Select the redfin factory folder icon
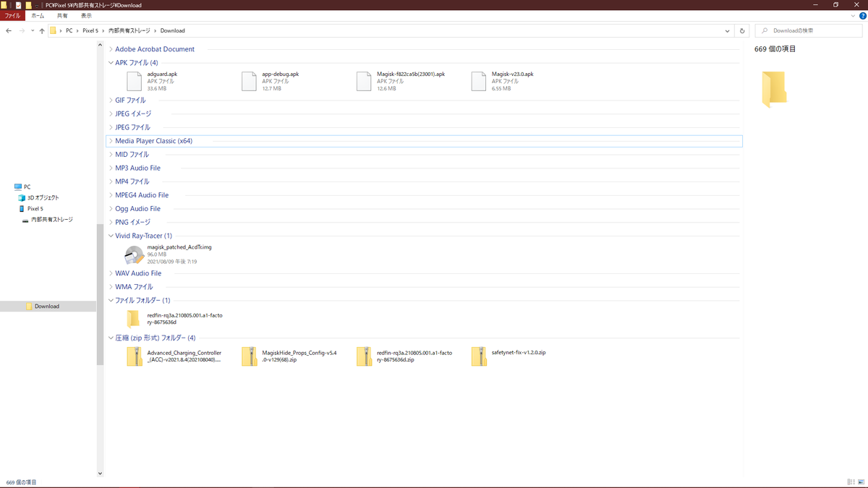868x488 pixels. coord(133,319)
